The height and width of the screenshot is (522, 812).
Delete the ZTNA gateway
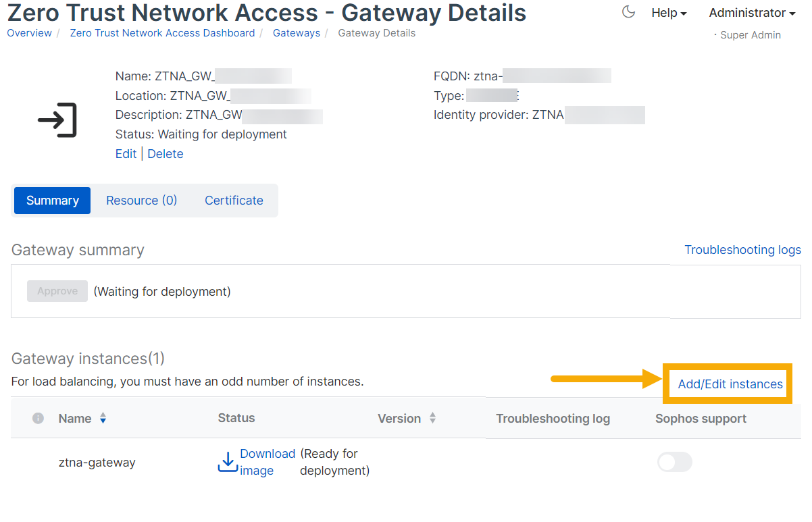pyautogui.click(x=166, y=153)
